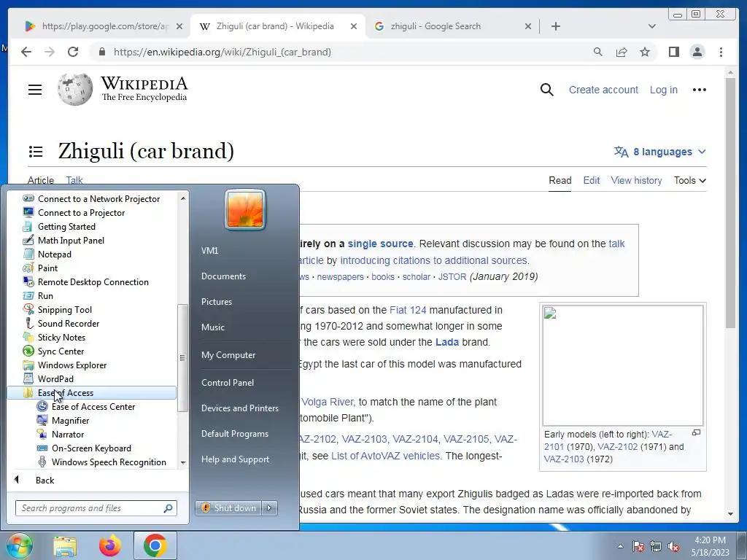The height and width of the screenshot is (560, 747).
Task: Click the Wikipedia search magnifier icon
Action: click(547, 90)
